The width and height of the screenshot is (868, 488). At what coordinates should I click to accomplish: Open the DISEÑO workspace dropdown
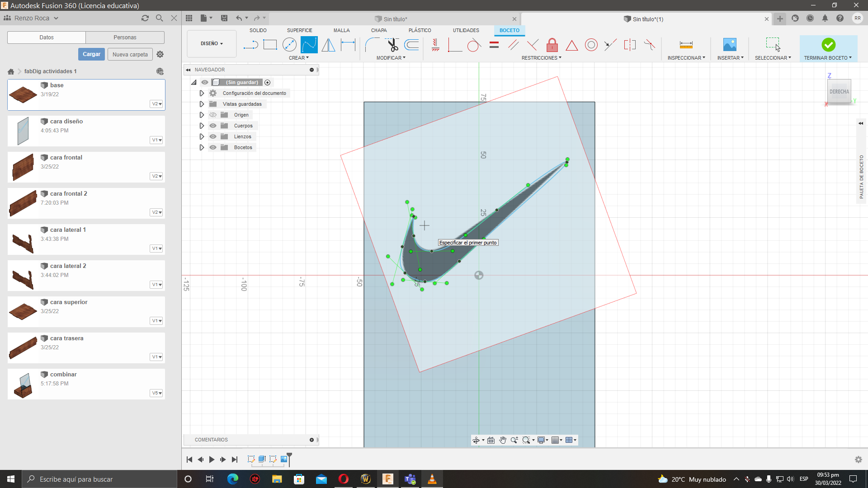(x=212, y=44)
